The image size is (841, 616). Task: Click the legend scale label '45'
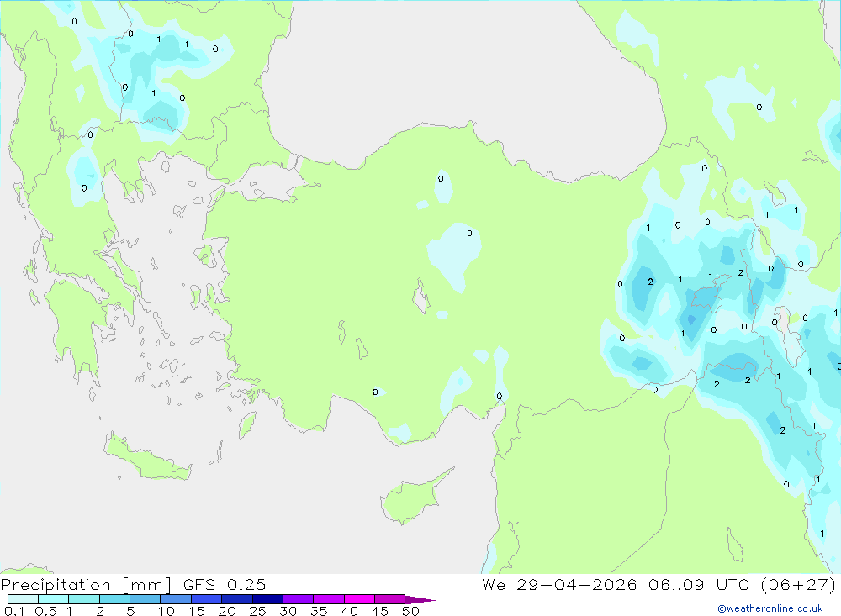[380, 611]
